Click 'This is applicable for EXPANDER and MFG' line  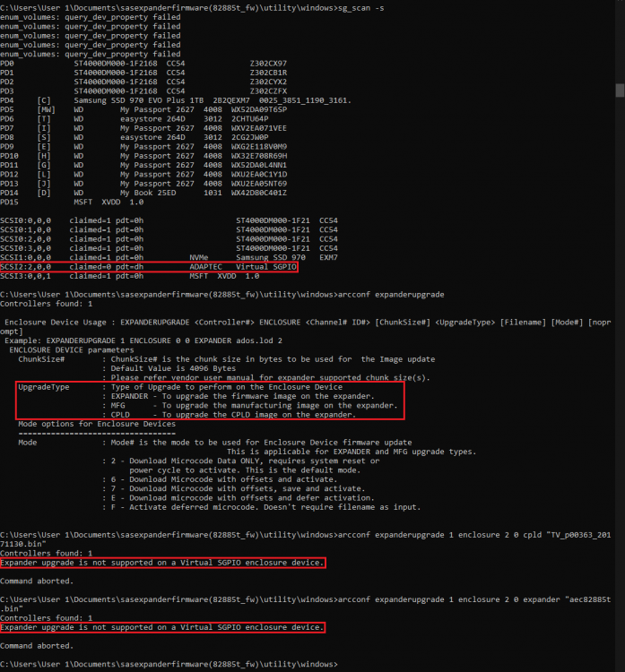(352, 452)
